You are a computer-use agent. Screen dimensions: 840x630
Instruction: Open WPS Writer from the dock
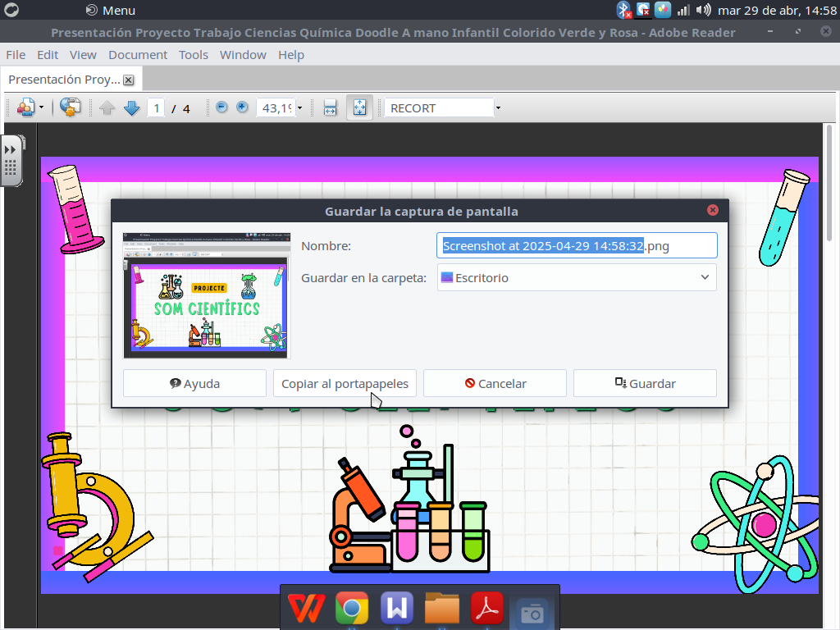(x=396, y=608)
